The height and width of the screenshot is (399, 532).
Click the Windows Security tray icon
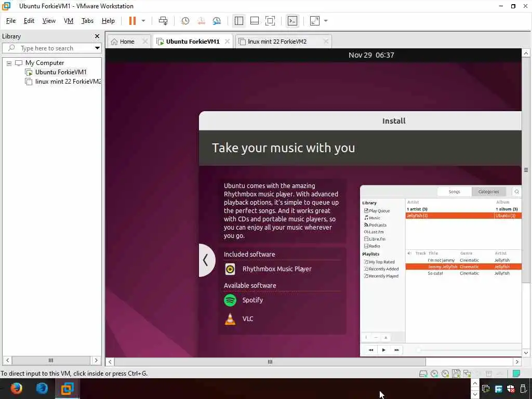click(x=511, y=389)
